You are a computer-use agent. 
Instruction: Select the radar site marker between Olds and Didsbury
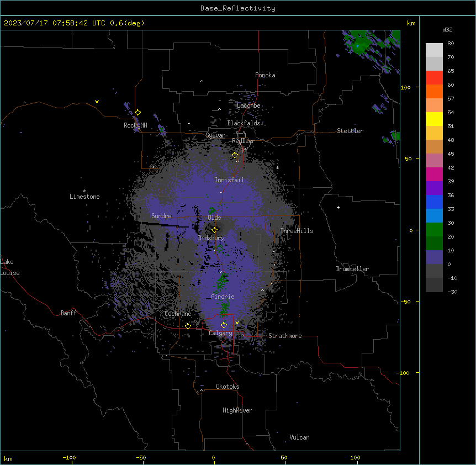[215, 230]
